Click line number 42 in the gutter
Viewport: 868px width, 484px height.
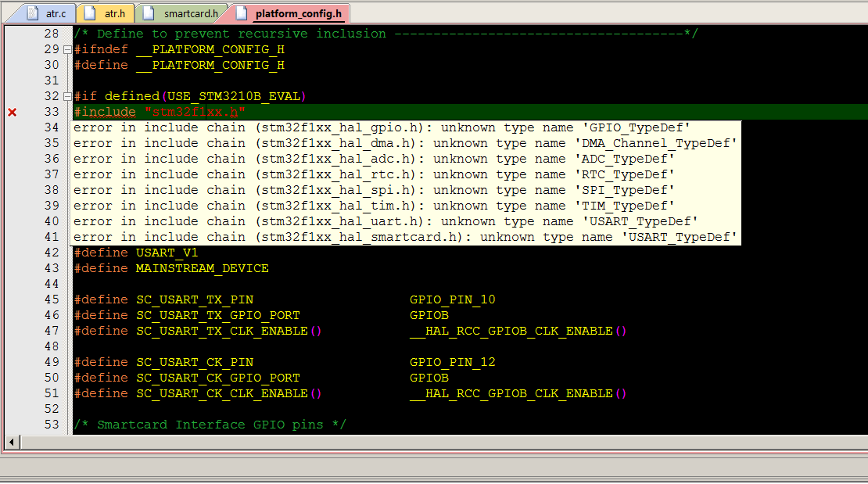[x=52, y=253]
